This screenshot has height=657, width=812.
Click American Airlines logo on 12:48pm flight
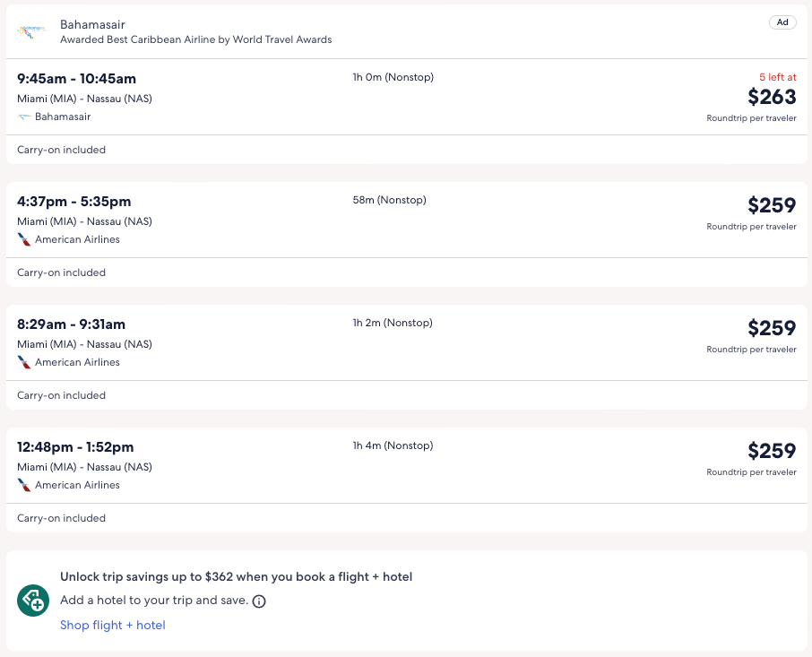pos(24,485)
